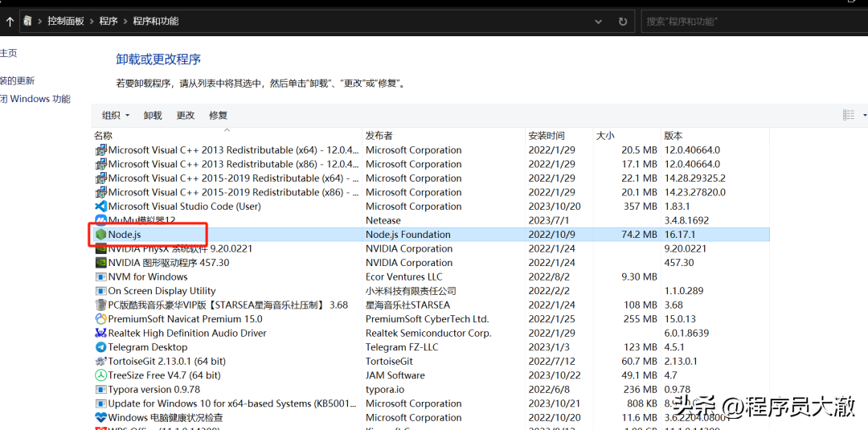
Task: Click the Node.js Foundation publisher cell
Action: coord(408,235)
